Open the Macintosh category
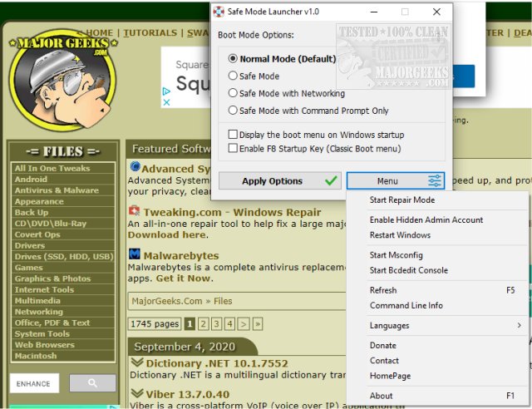Image resolution: width=532 pixels, height=409 pixels. pos(63,356)
